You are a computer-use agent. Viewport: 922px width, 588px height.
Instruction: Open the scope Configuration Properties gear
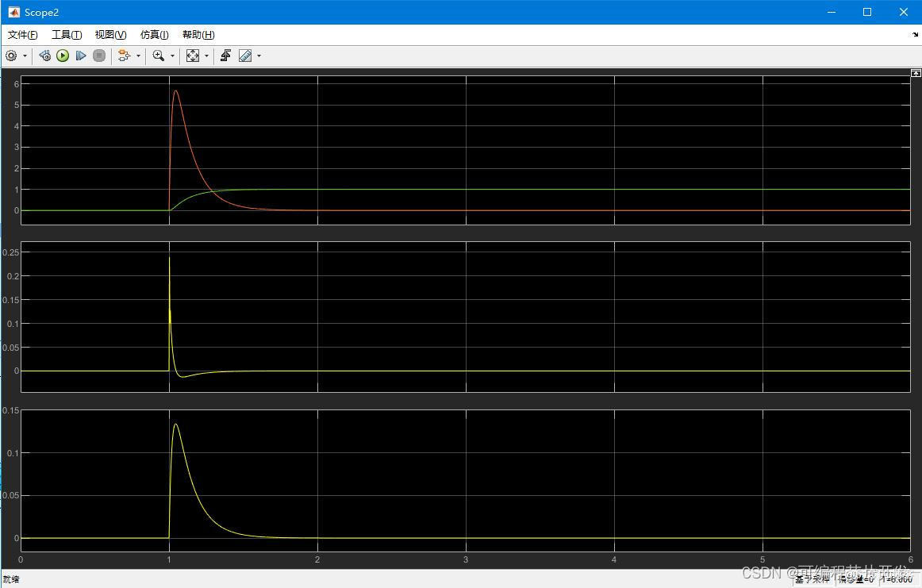(11, 56)
